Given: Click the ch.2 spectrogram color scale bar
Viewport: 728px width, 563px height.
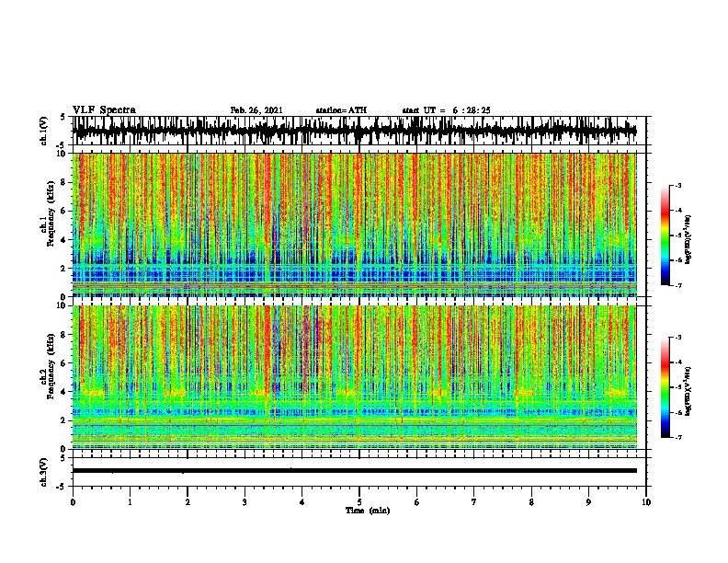Looking at the screenshot, I should point(665,387).
